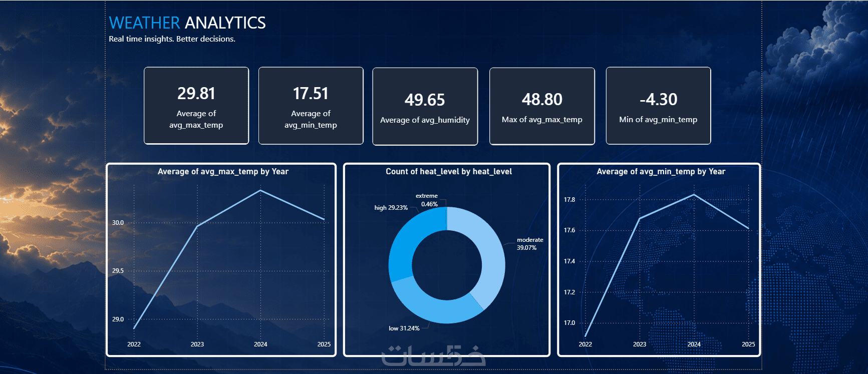The width and height of the screenshot is (868, 374).
Task: Click the Average of avg_max_temp by Year title
Action: pos(223,171)
